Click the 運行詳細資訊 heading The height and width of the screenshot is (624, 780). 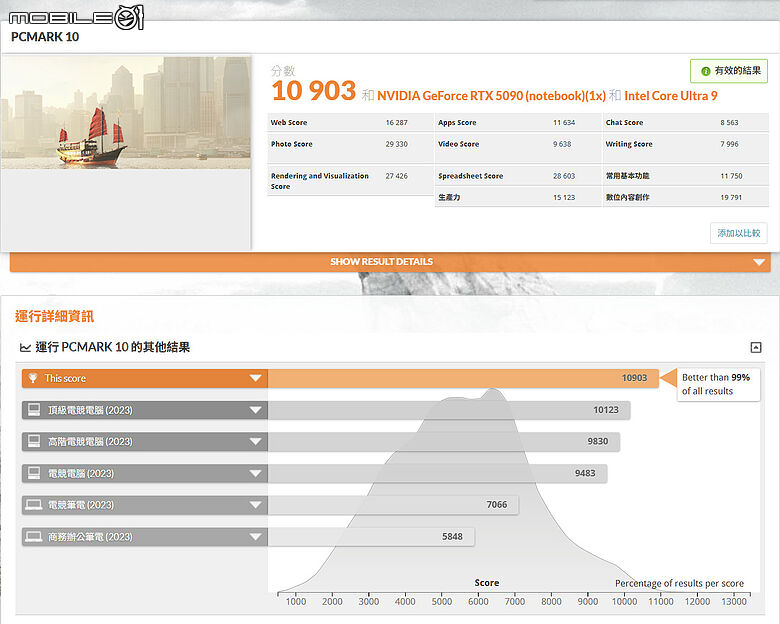tap(55, 316)
